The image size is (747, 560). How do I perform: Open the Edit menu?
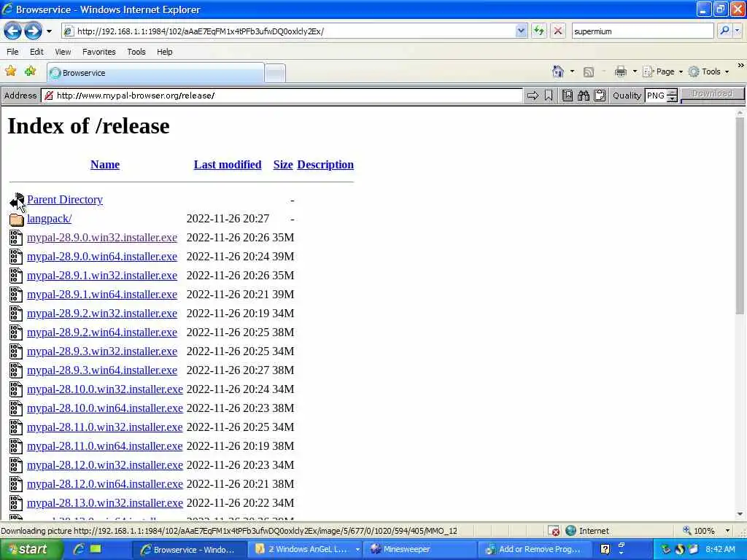click(x=36, y=52)
